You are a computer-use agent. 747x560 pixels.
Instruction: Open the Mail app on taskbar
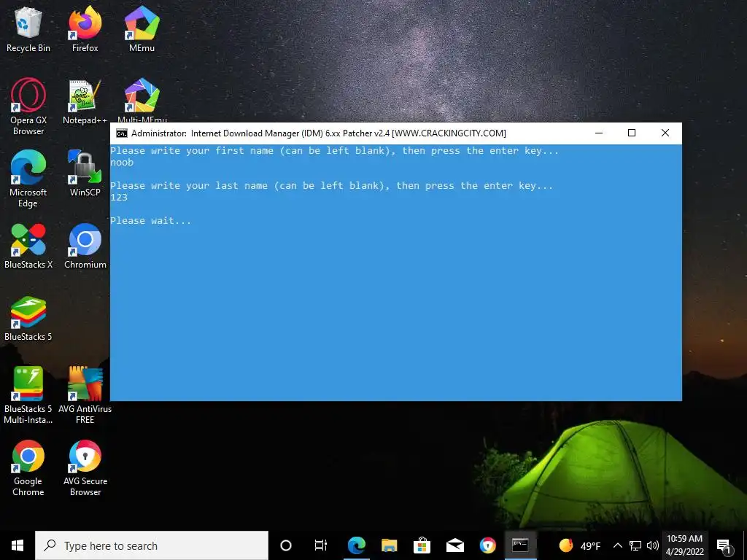coord(455,545)
